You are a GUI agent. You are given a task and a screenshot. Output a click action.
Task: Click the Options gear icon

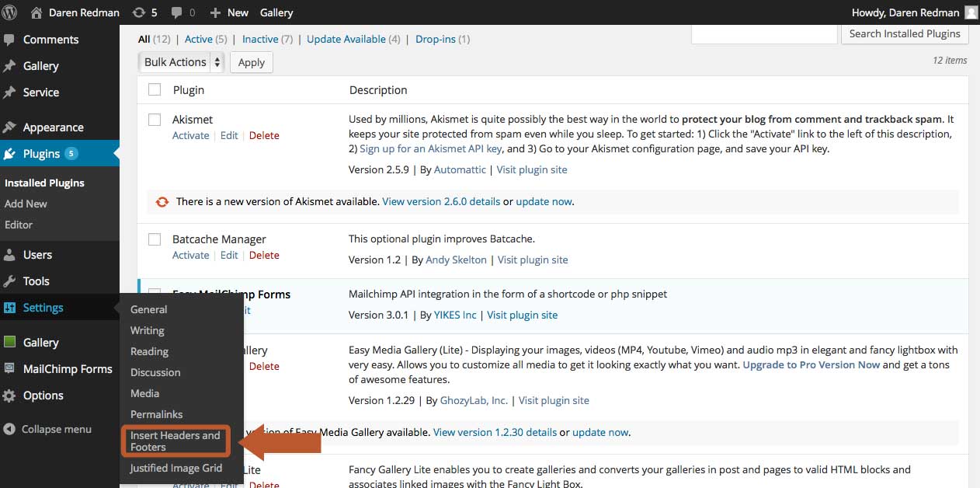tap(10, 396)
